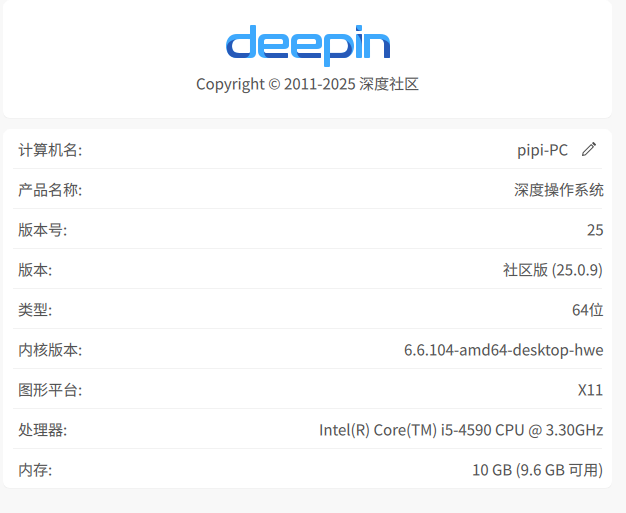Select the version number value 25

point(595,230)
